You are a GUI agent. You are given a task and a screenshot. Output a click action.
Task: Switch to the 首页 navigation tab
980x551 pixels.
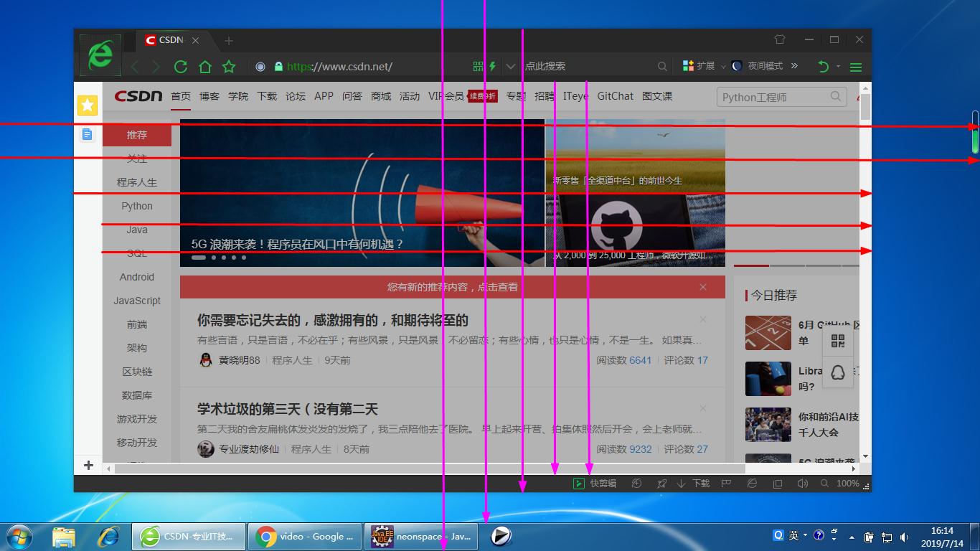pyautogui.click(x=180, y=95)
